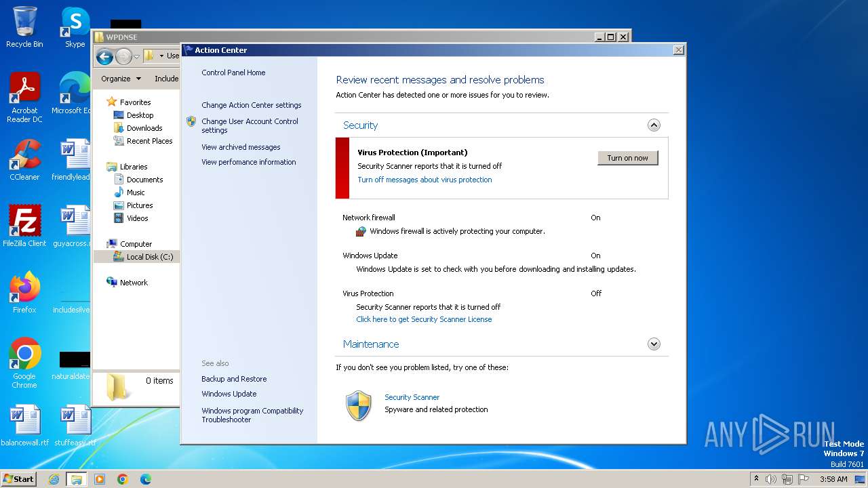
Task: Open Firefox desktop shortcut
Action: [24, 293]
